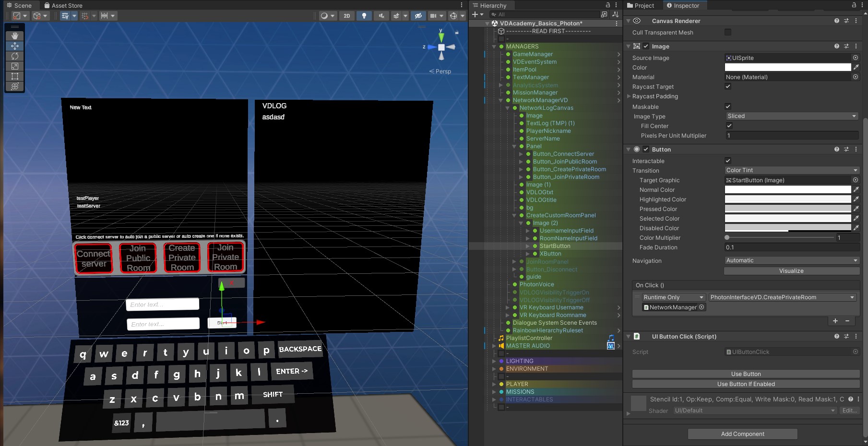Toggle 2D view mode in Scene

pyautogui.click(x=347, y=16)
